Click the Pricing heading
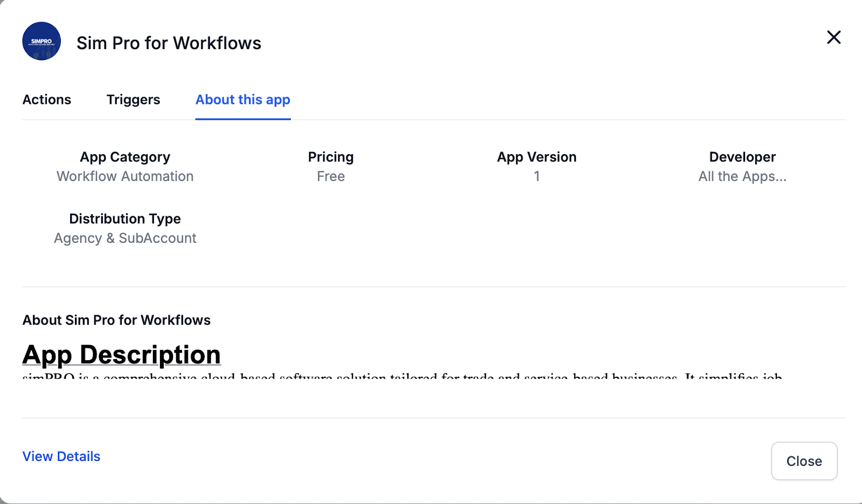Image resolution: width=862 pixels, height=504 pixels. tap(331, 157)
